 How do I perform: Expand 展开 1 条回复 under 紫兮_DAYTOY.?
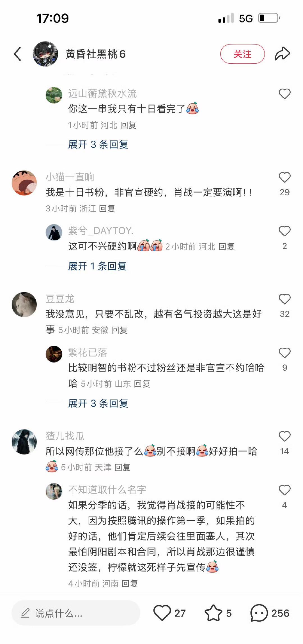pos(97,266)
